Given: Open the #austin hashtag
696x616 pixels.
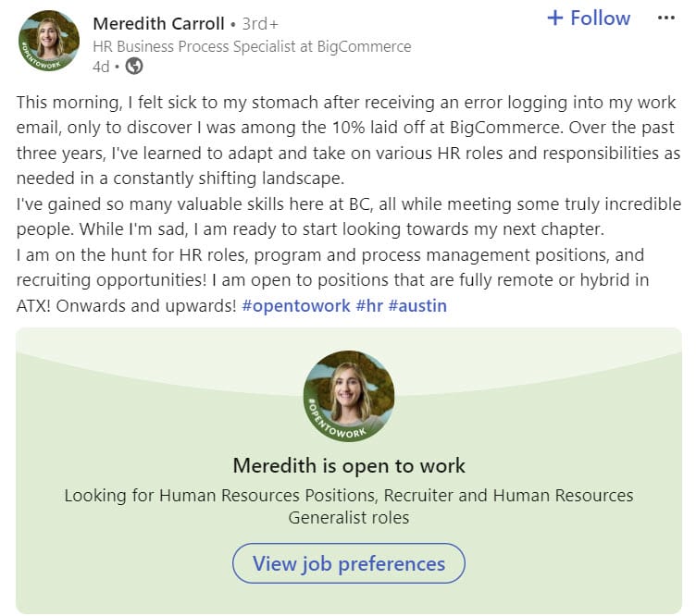Looking at the screenshot, I should point(417,305).
